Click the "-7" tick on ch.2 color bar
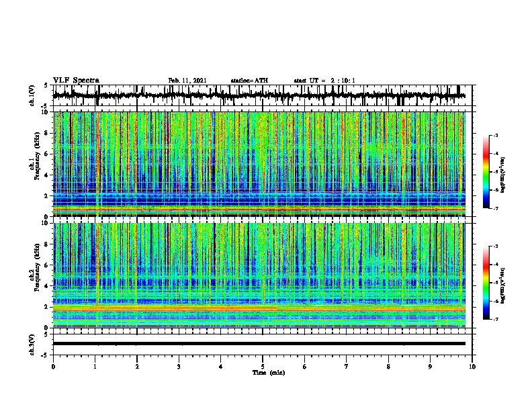 click(x=495, y=319)
